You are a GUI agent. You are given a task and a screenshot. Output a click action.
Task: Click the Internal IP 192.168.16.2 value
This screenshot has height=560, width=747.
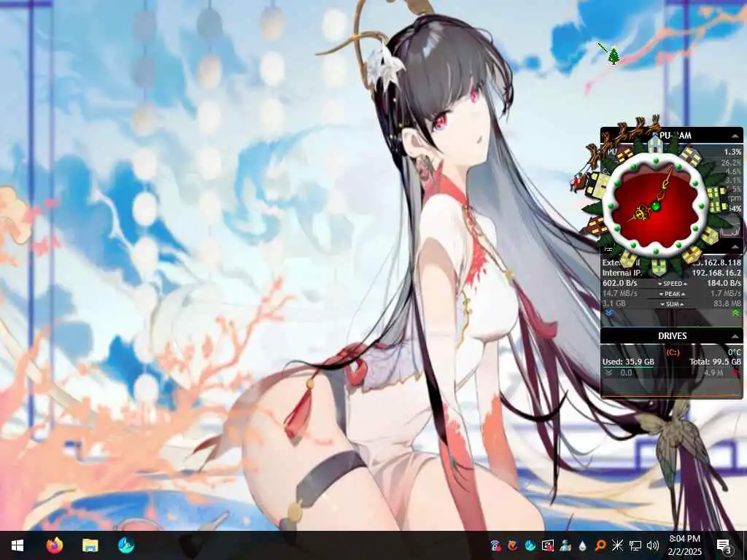coord(716,273)
